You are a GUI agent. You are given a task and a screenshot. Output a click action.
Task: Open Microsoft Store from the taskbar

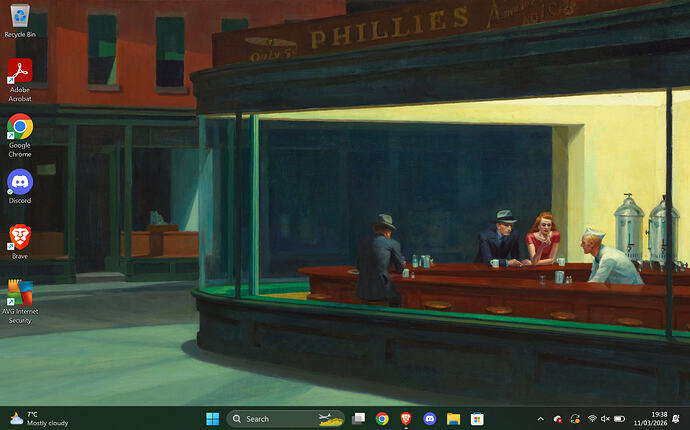point(477,419)
